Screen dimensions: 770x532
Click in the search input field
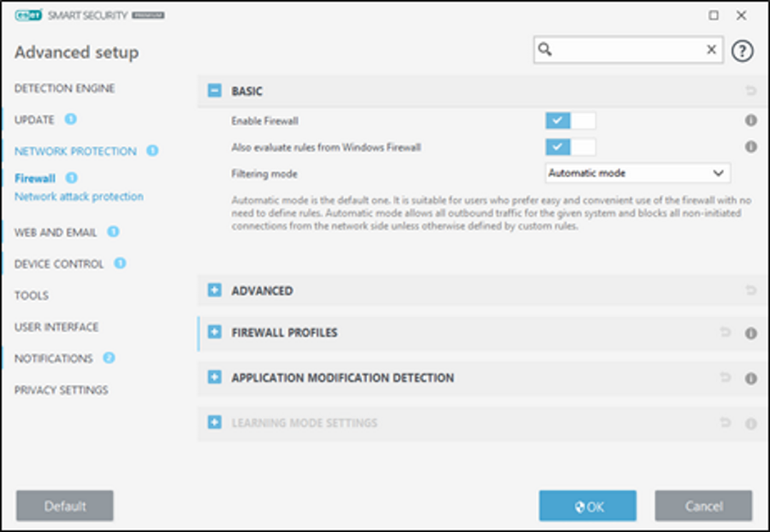[629, 50]
